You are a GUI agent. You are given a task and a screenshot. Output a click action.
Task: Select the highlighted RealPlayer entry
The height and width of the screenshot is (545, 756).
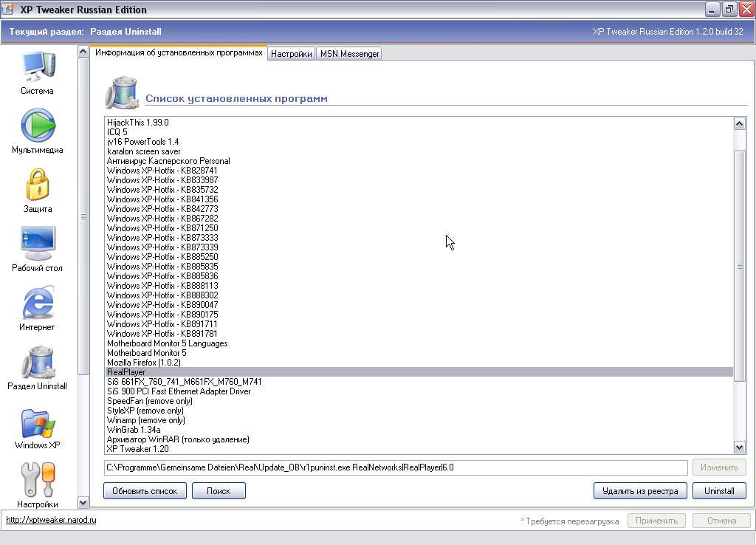tap(419, 372)
